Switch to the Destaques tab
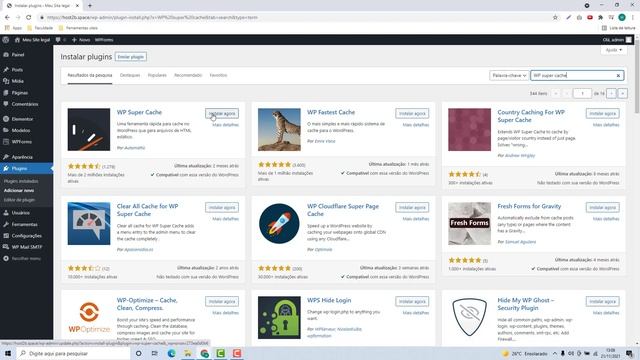 click(130, 76)
